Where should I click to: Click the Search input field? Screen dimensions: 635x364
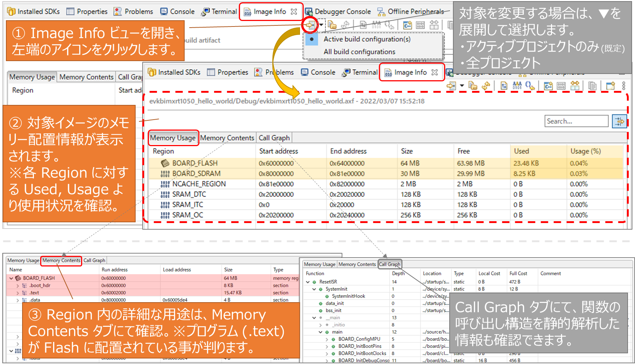(x=576, y=121)
